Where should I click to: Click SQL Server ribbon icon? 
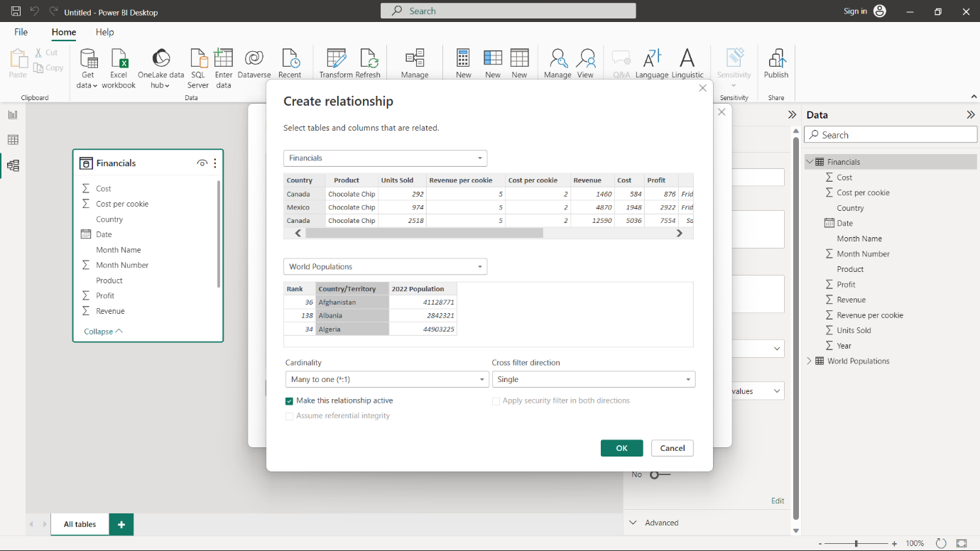(x=198, y=69)
